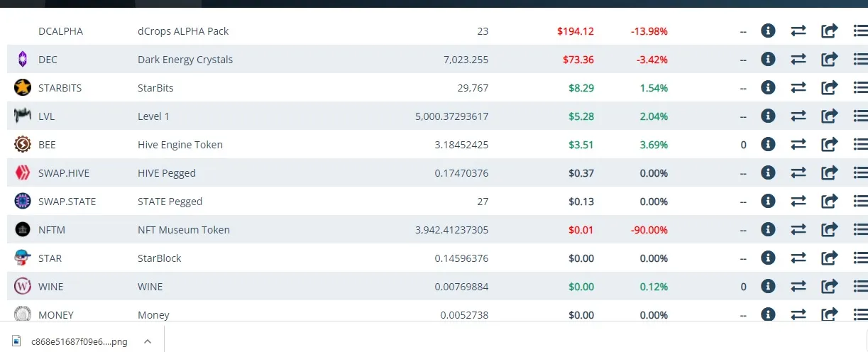Screen dimensions: 868x352
Task: Click the 'StarBlock' token name
Action: click(x=159, y=258)
